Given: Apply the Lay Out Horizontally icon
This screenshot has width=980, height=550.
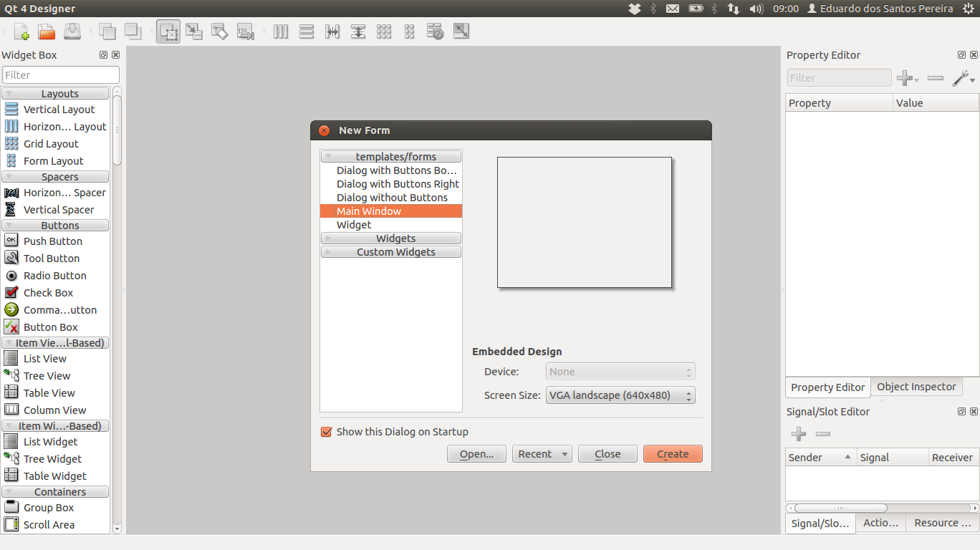Looking at the screenshot, I should pos(280,31).
